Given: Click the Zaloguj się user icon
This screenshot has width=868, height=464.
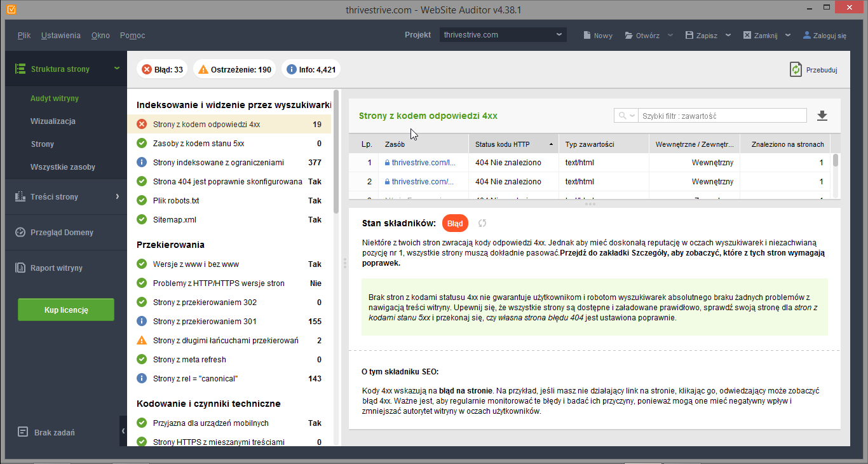Looking at the screenshot, I should coord(807,36).
